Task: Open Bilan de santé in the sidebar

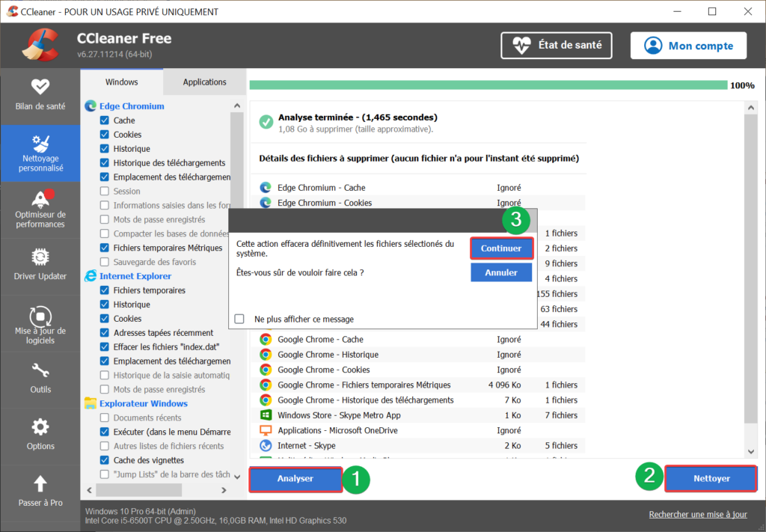Action: click(40, 96)
